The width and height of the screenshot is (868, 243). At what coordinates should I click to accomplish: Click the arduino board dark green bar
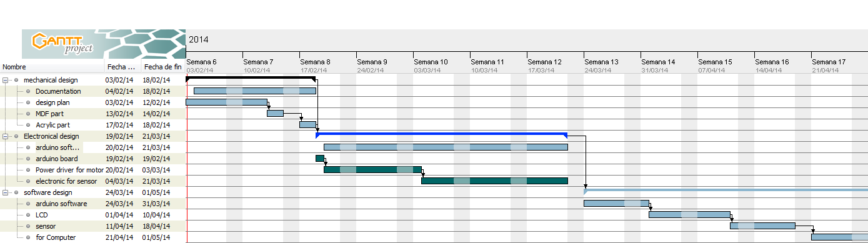[320, 159]
